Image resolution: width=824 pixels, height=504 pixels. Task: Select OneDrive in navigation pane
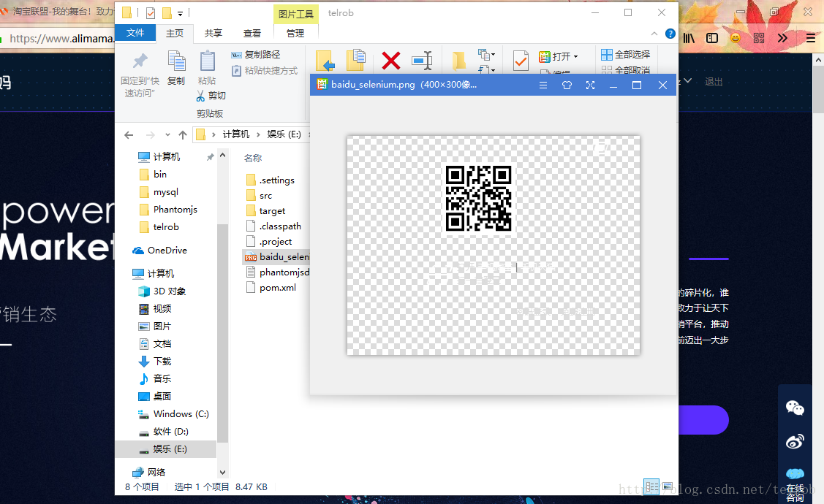(x=159, y=251)
